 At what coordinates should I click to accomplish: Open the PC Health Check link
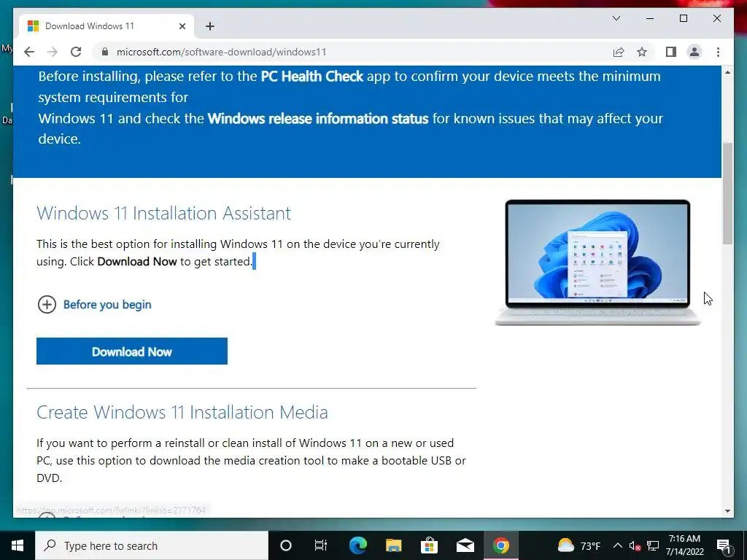pos(312,76)
